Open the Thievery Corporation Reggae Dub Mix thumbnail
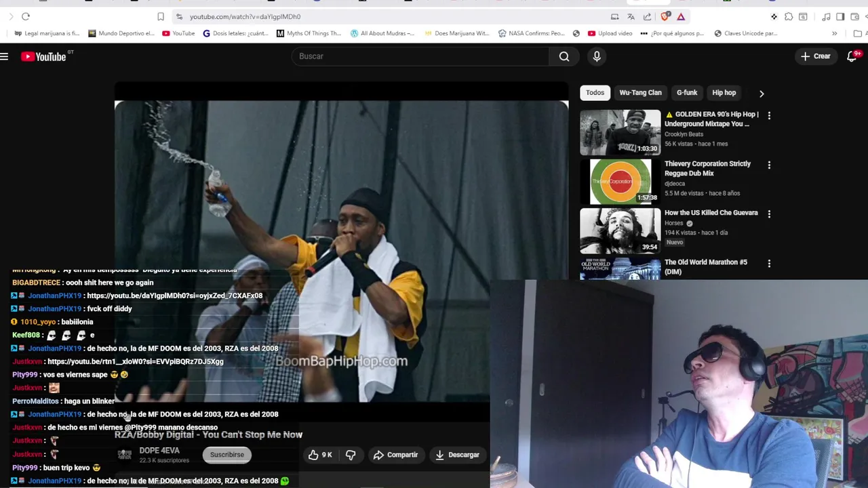The height and width of the screenshot is (488, 868). pyautogui.click(x=620, y=182)
